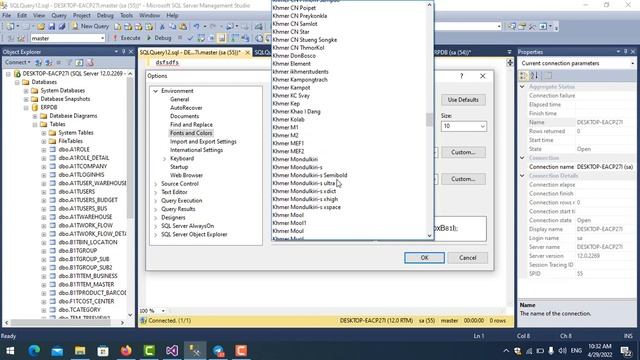The width and height of the screenshot is (640, 360).
Task: Click OK in the Options dialog
Action: (x=424, y=258)
